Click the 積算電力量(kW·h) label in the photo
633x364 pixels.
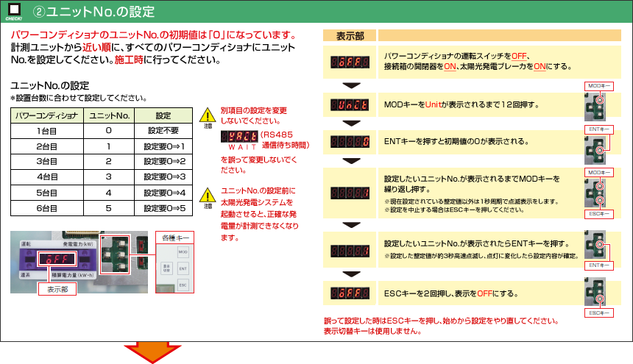73,275
